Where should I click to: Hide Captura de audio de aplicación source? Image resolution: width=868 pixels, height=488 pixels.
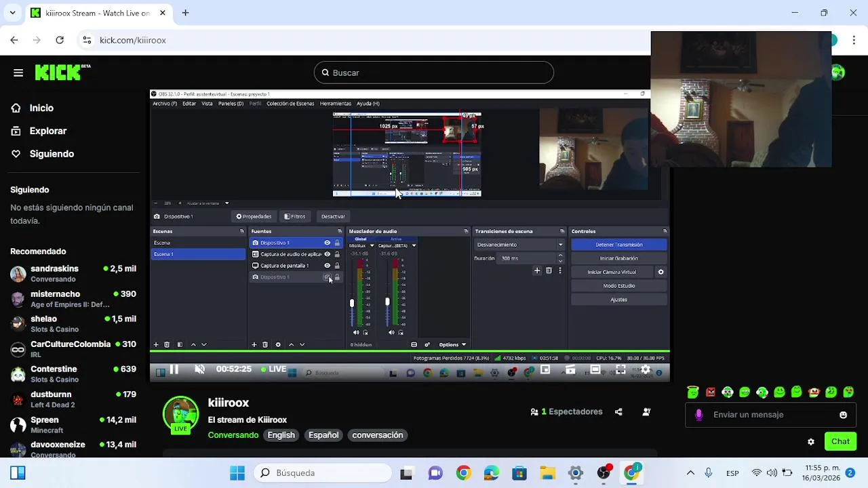(327, 254)
